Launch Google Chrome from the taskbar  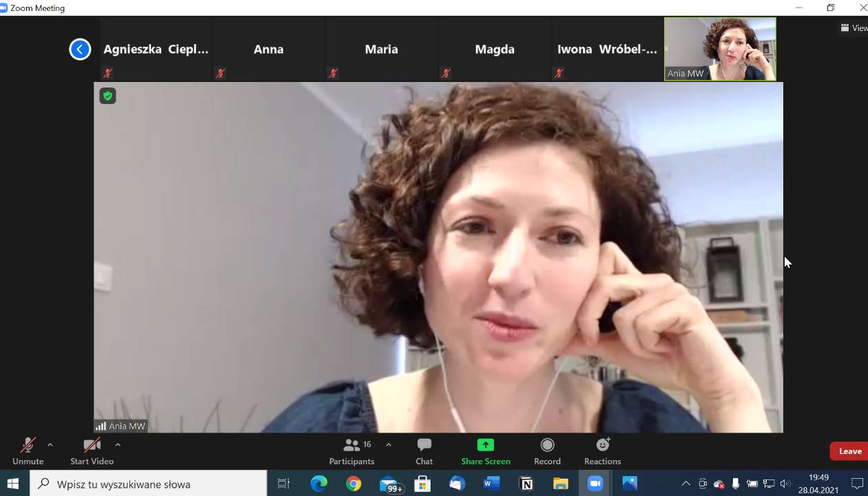pyautogui.click(x=353, y=484)
